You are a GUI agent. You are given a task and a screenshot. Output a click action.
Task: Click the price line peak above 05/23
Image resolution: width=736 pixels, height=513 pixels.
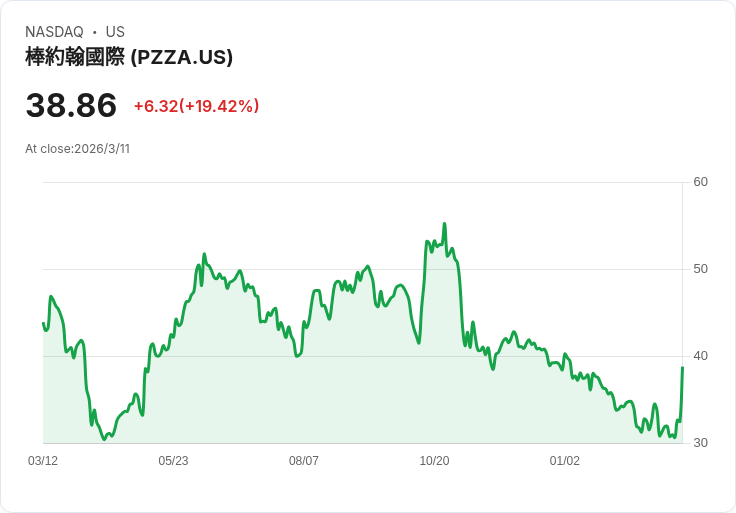204,255
